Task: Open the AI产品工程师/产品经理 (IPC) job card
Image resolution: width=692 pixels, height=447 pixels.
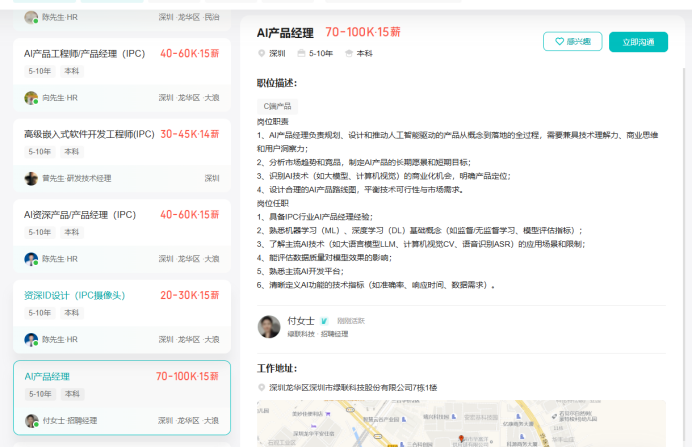Action: tap(84, 53)
